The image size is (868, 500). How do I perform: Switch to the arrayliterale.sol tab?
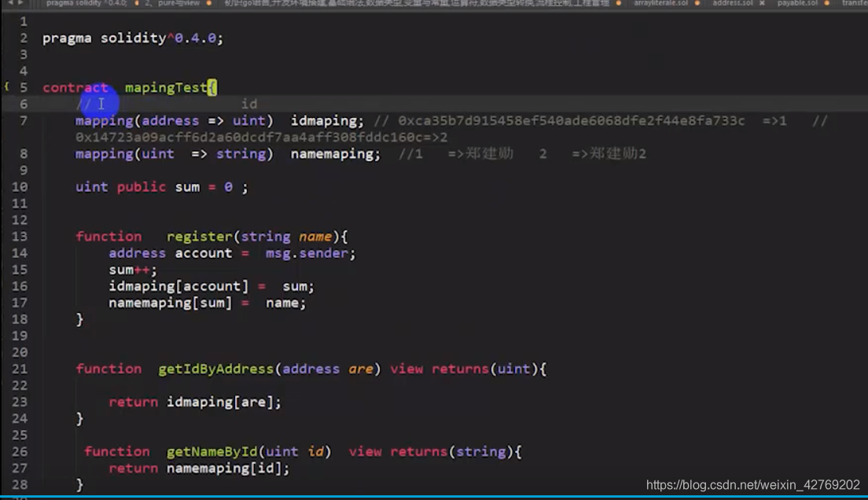660,3
